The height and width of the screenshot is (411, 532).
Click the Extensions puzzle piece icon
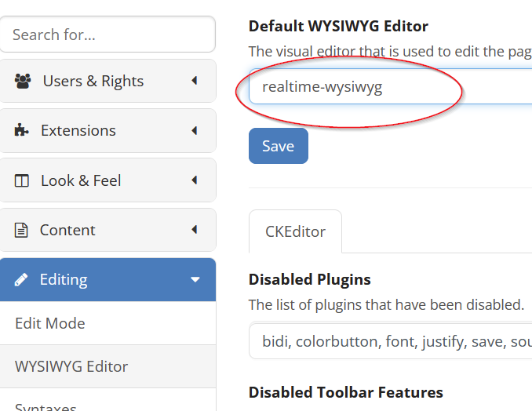[x=22, y=130]
